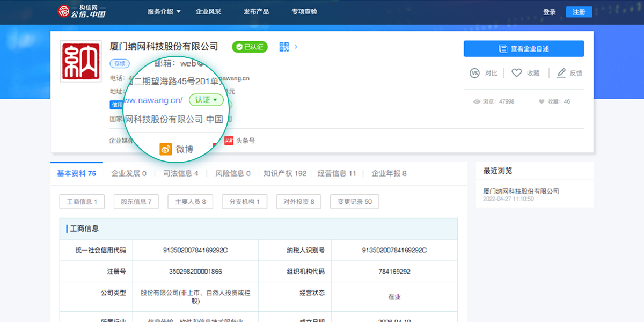Switch to the 企业年报 8 tab
This screenshot has width=644, height=322.
[389, 173]
